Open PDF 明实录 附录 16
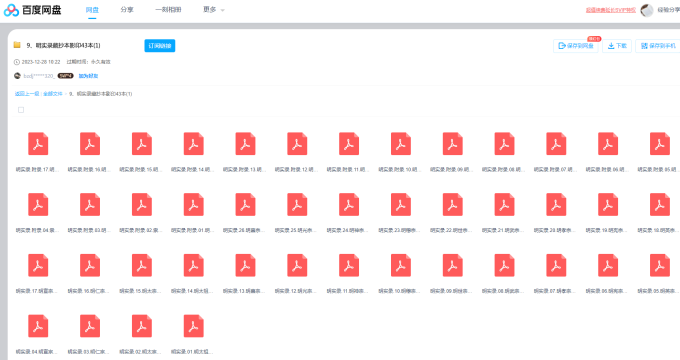The image size is (680, 360). click(90, 144)
